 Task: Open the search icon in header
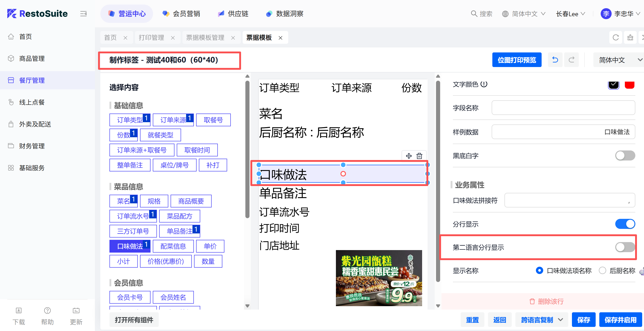coord(474,13)
